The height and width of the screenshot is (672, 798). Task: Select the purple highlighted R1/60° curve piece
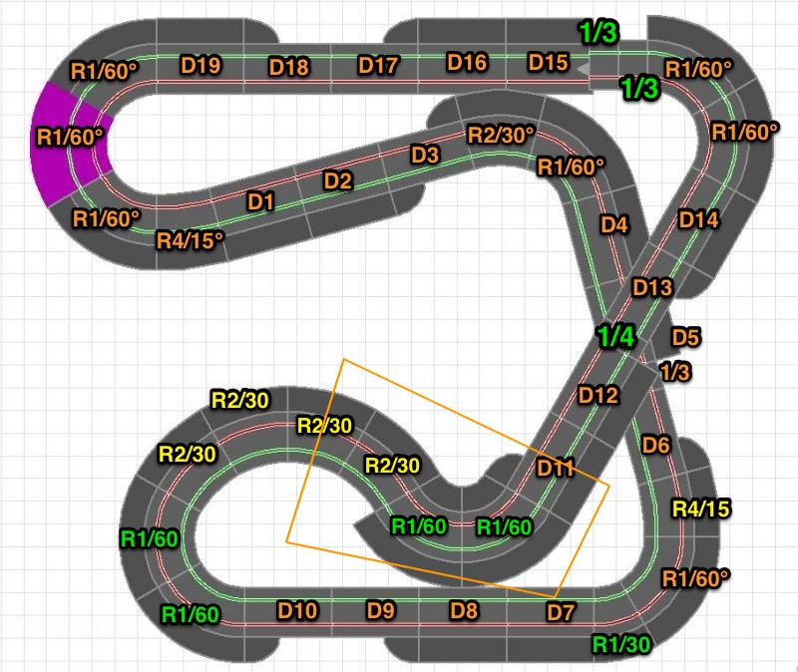[68, 140]
